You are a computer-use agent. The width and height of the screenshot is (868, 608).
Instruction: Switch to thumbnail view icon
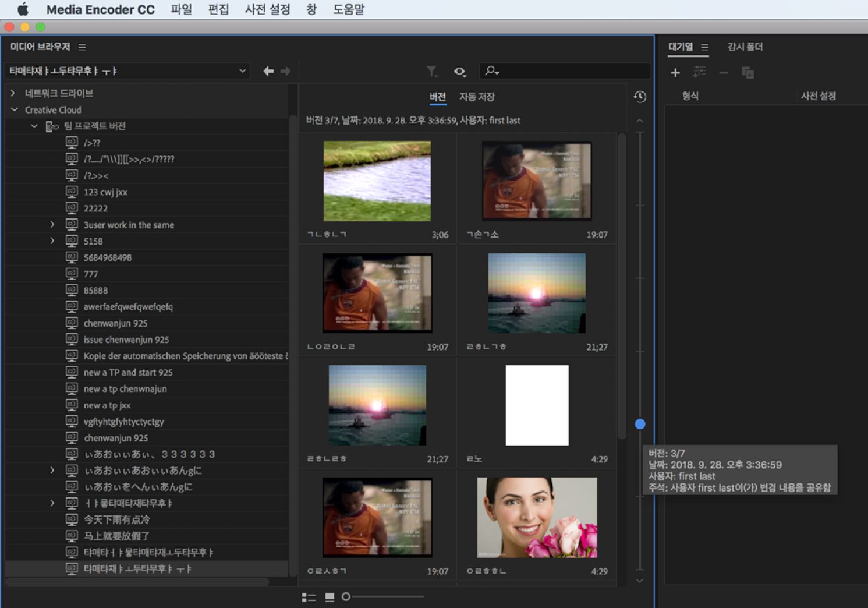[330, 597]
